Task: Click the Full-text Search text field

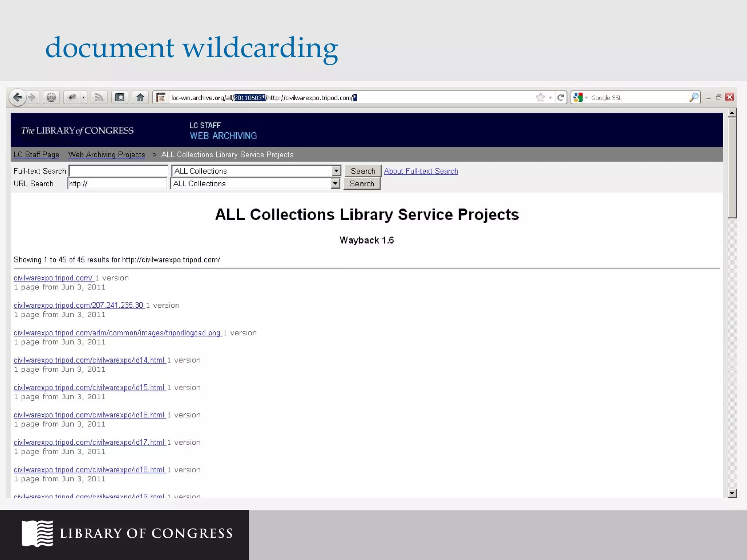Action: click(x=118, y=171)
